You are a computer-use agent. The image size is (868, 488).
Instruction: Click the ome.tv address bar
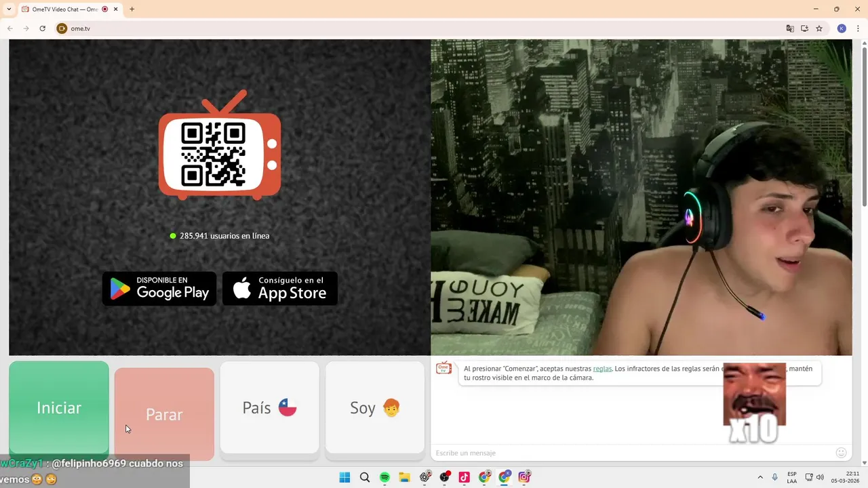click(420, 28)
